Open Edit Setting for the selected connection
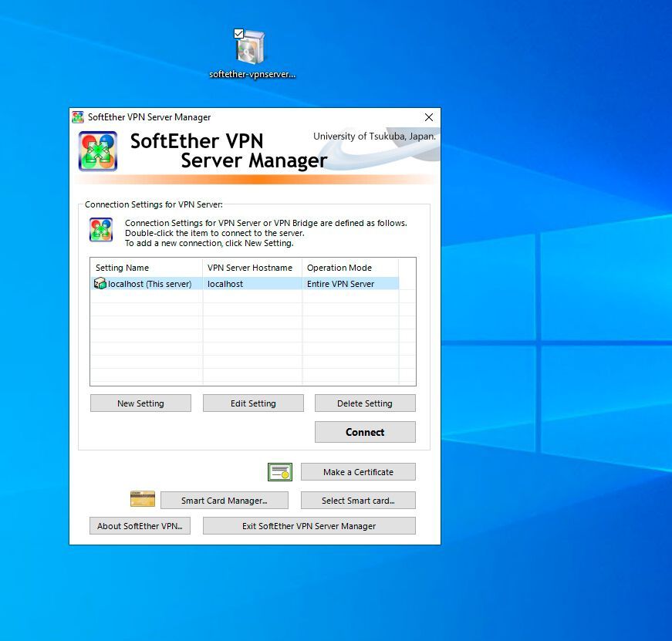 click(253, 403)
